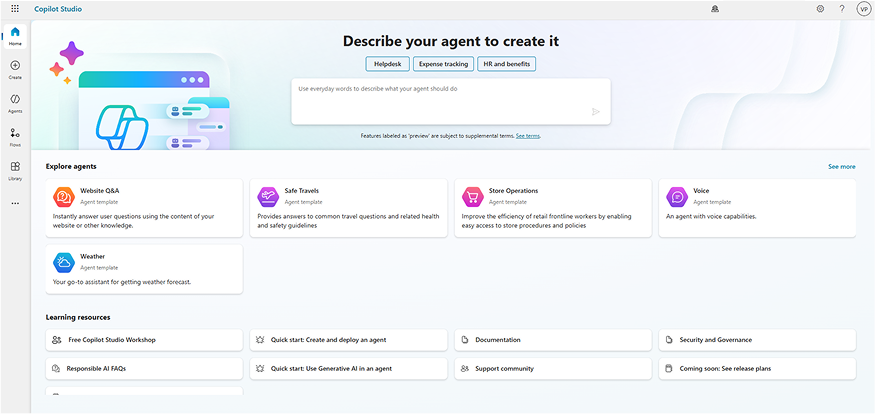The height and width of the screenshot is (414, 875).
Task: Open the Weather agent template card
Action: pyautogui.click(x=144, y=269)
